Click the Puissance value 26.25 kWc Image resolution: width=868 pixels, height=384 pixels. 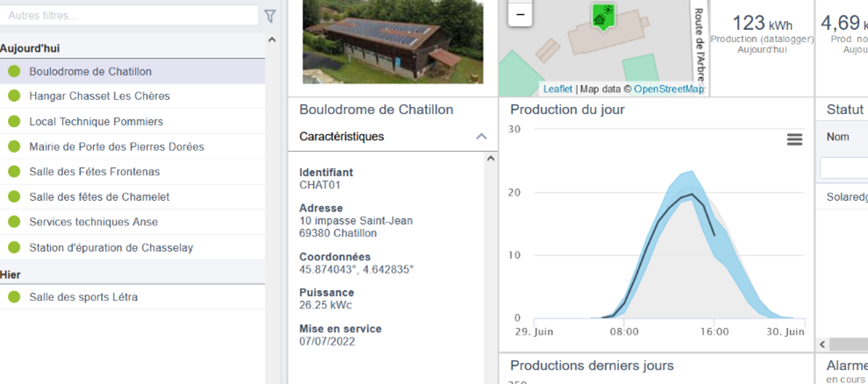(x=325, y=305)
